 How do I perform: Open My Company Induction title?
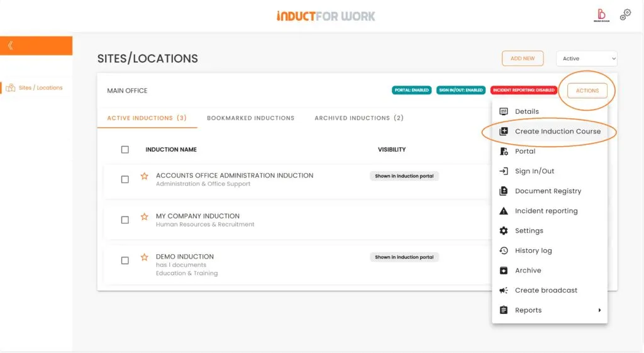pos(197,216)
